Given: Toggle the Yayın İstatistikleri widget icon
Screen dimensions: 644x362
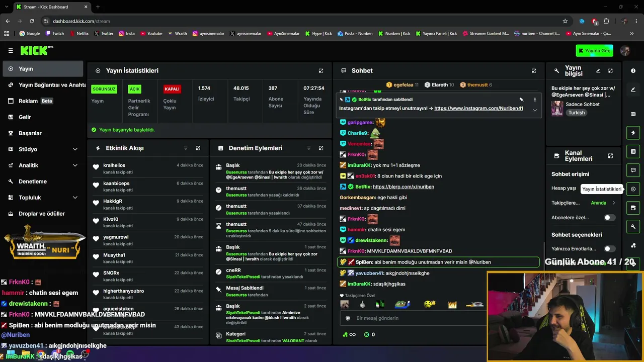Looking at the screenshot, I should (633, 189).
